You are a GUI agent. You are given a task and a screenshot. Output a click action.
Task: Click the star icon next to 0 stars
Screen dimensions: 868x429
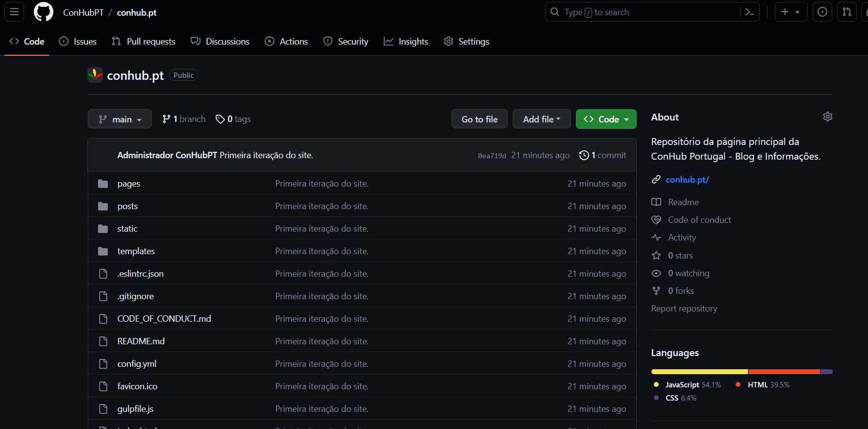[x=656, y=256]
